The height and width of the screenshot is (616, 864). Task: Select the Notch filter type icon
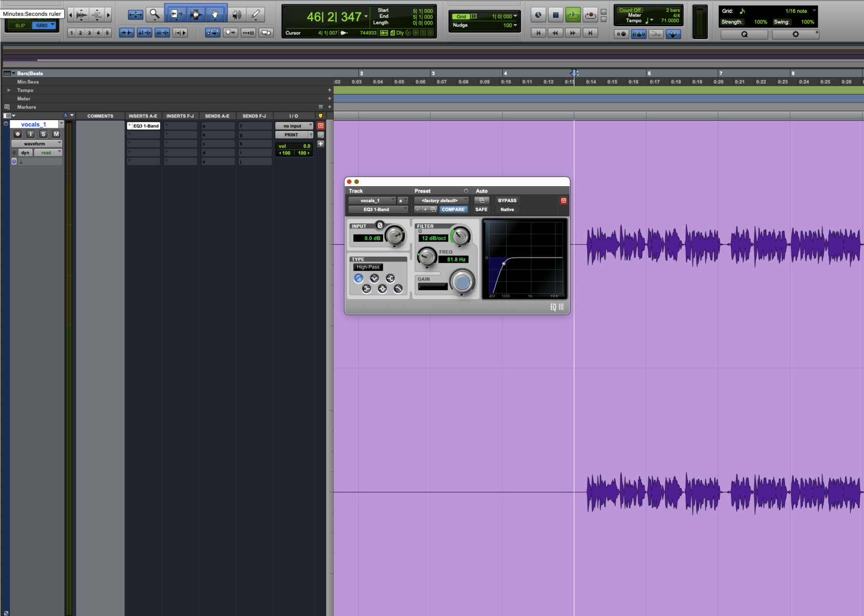(374, 278)
